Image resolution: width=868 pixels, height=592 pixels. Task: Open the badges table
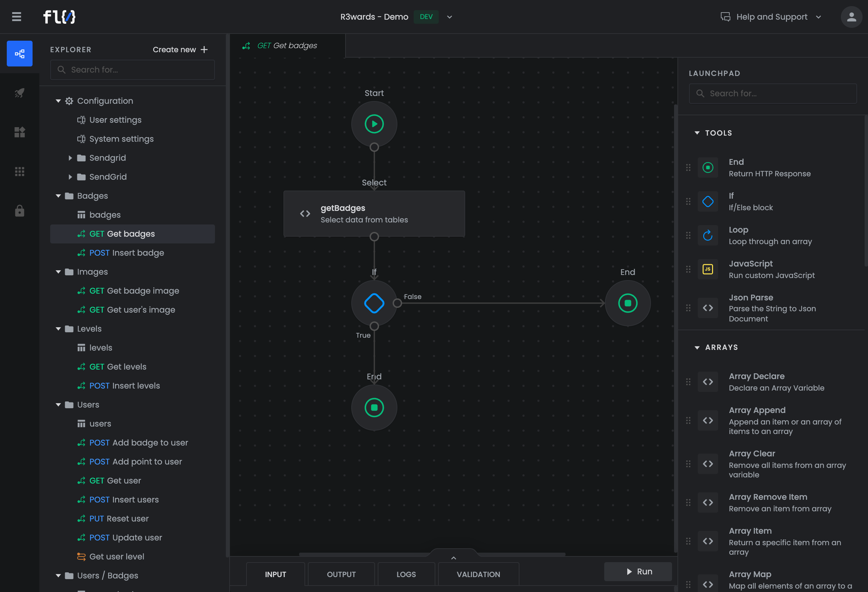tap(105, 215)
